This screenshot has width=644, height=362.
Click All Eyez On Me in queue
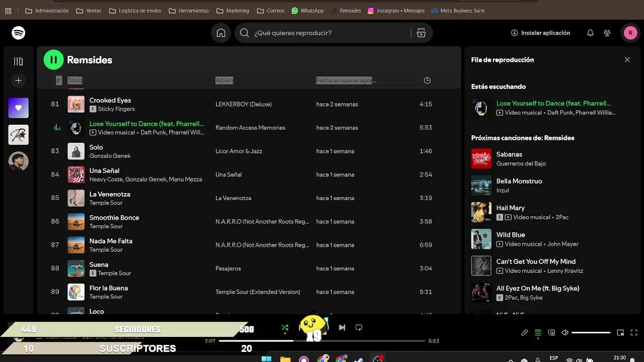[x=538, y=288]
